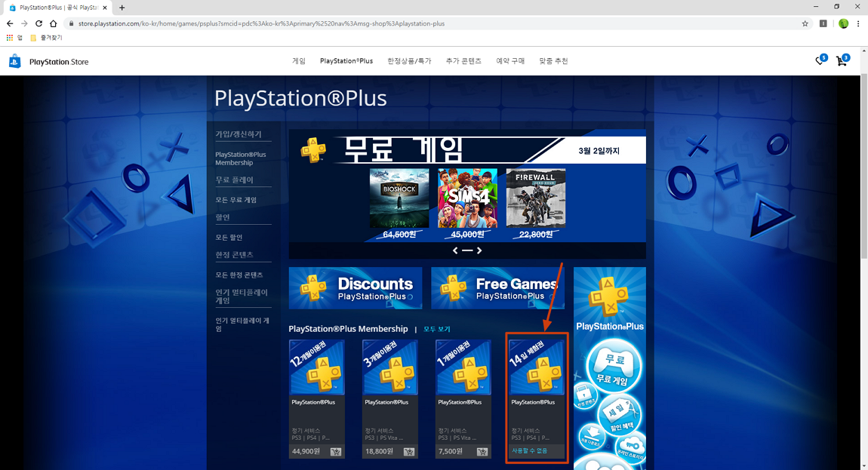Image resolution: width=868 pixels, height=470 pixels.
Task: Click the 세일 할인 혜택 tag bubble
Action: click(x=619, y=415)
